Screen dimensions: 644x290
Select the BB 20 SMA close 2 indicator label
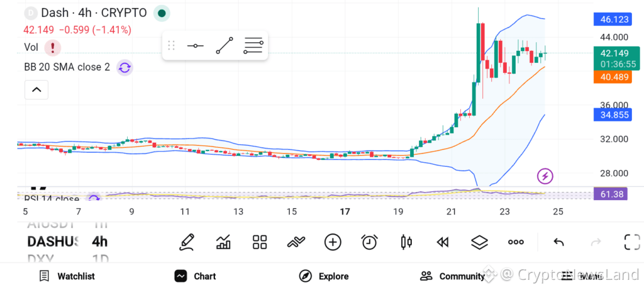point(67,67)
